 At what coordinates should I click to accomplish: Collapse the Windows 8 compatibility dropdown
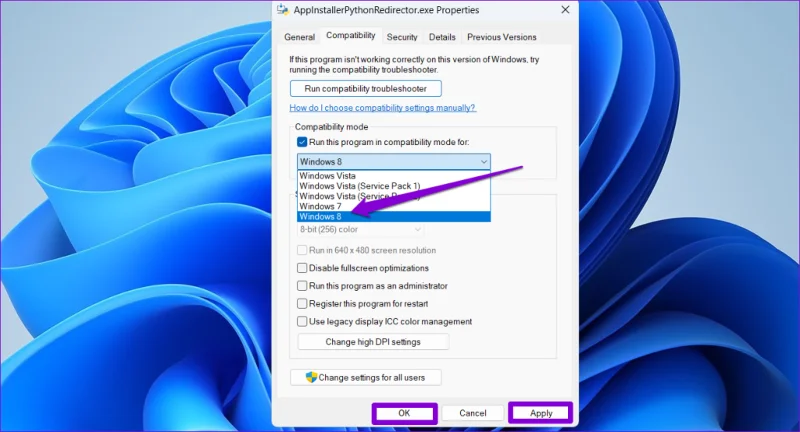click(393, 162)
